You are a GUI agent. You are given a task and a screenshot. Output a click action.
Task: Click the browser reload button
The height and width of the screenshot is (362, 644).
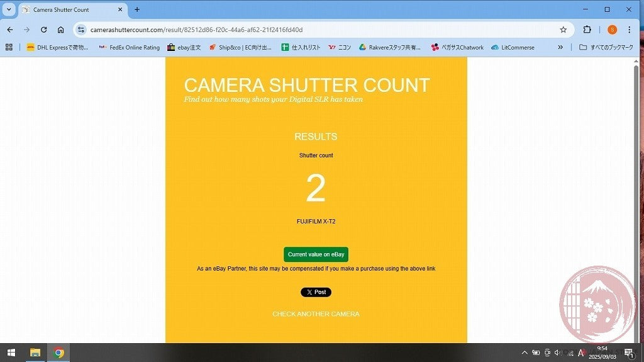(43, 30)
